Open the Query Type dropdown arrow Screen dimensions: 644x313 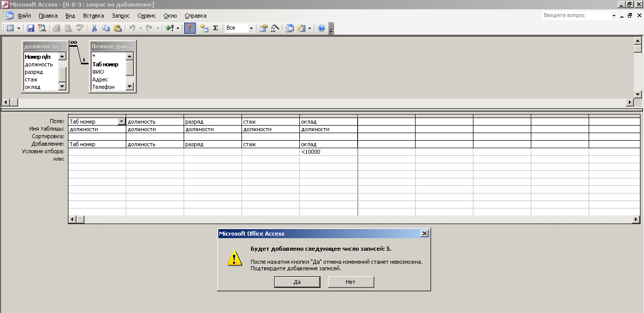tap(178, 28)
